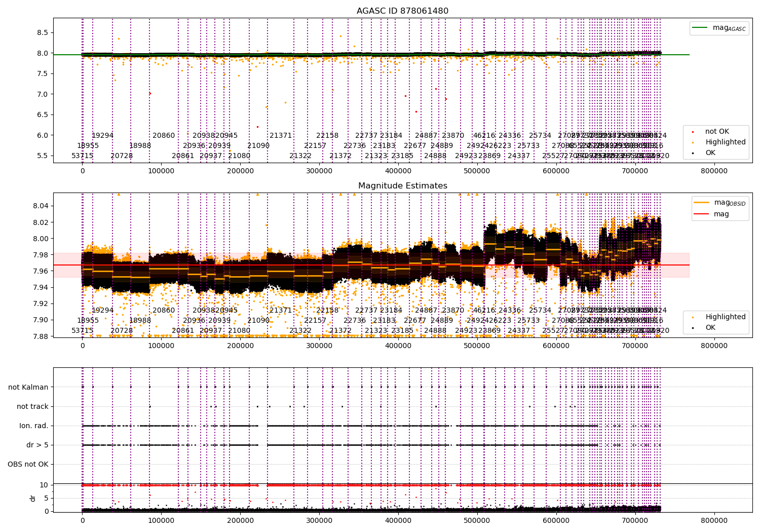Click the 'OBS not OK' axis label
The height and width of the screenshot is (532, 760).
28,464
